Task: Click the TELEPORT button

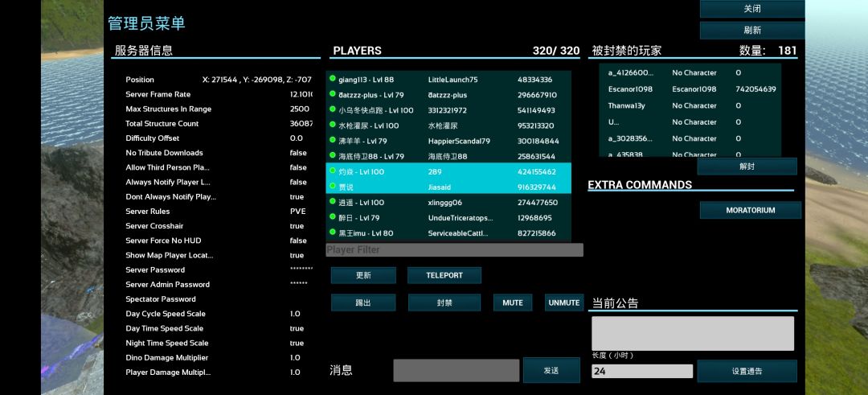Action: (444, 275)
